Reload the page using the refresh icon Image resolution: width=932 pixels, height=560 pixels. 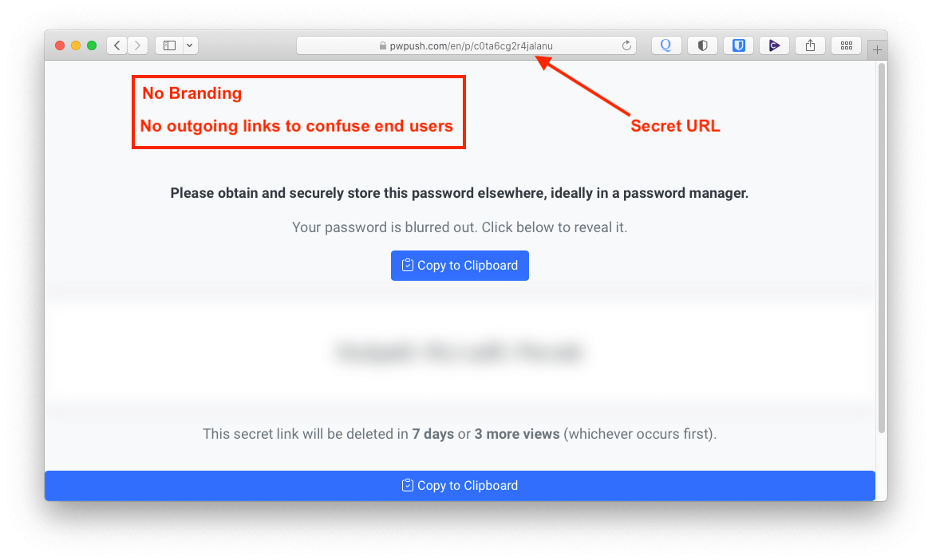coord(626,45)
